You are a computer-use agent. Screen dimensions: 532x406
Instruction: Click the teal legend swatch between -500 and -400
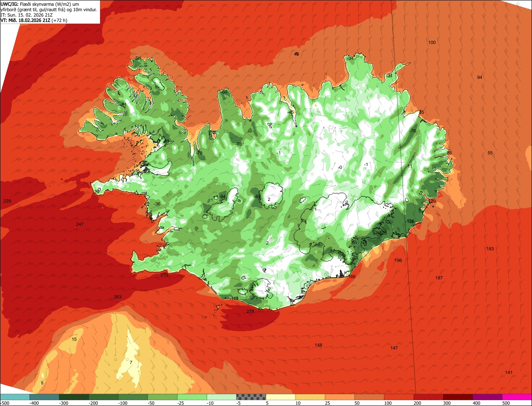click(x=15, y=397)
